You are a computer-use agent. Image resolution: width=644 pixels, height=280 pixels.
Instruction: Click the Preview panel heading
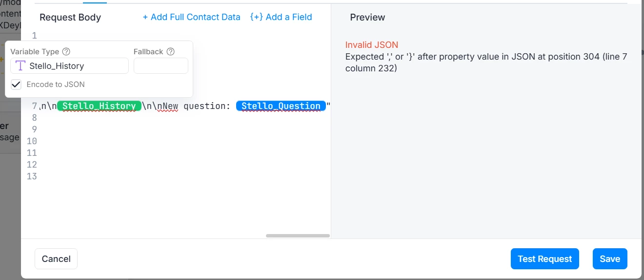(x=367, y=17)
